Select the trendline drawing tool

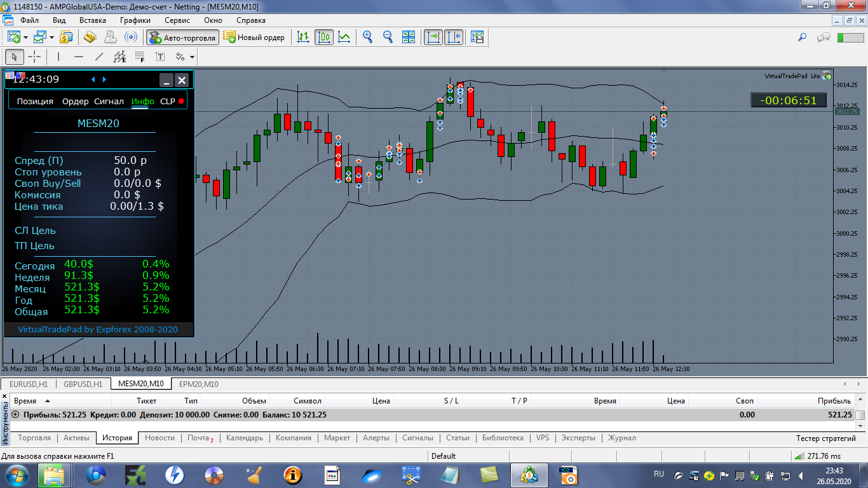[x=99, y=57]
